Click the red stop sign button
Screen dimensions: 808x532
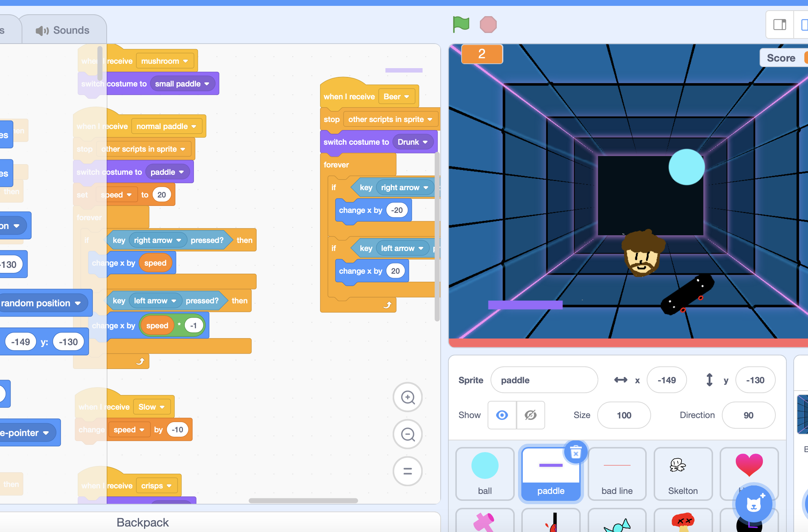pos(488,25)
